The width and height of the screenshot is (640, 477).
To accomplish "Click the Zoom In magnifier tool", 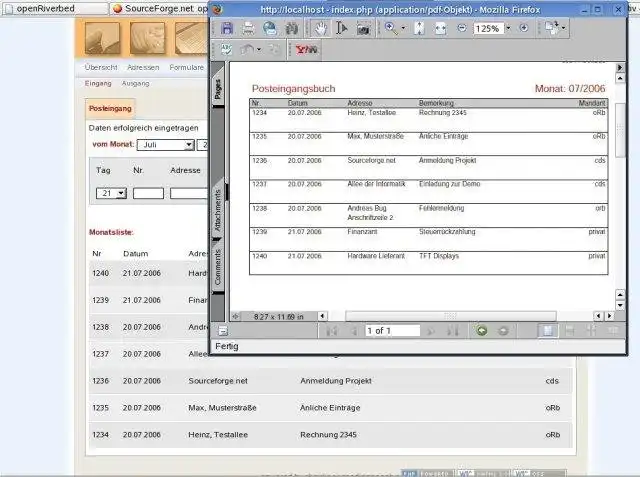I will [x=390, y=29].
